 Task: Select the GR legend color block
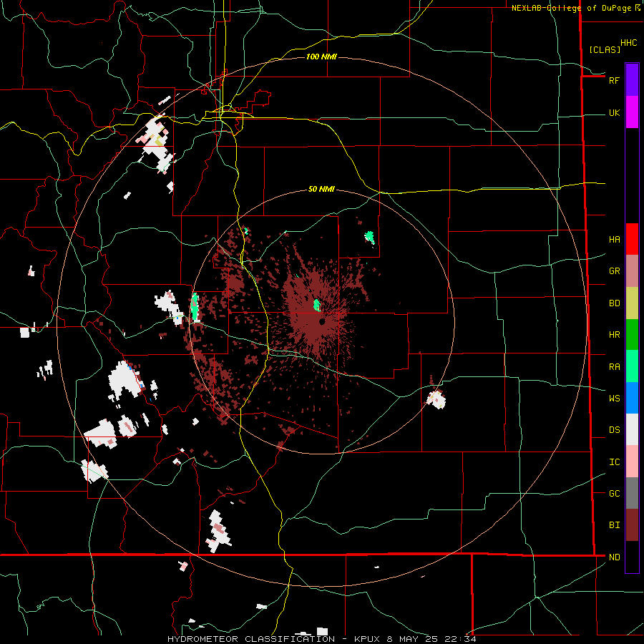[632, 271]
